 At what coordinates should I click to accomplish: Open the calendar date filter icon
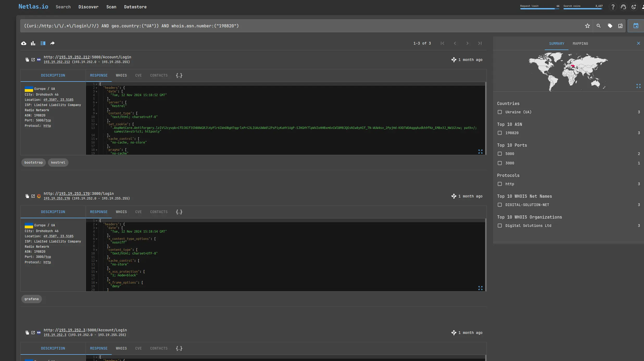coord(636,26)
